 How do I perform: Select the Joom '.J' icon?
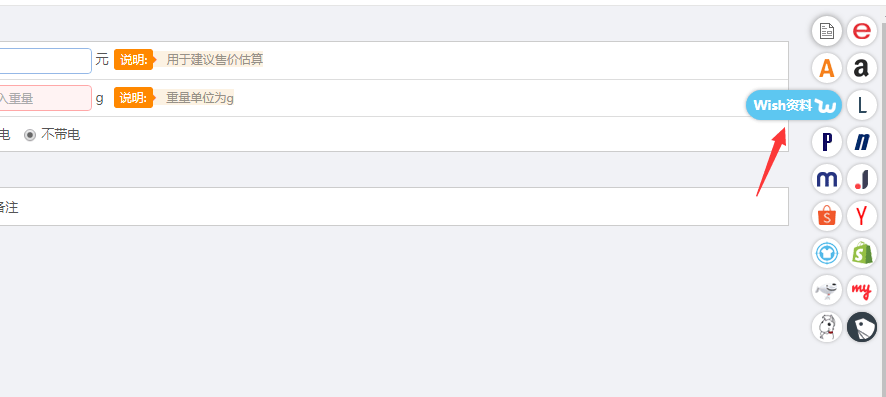[x=862, y=179]
